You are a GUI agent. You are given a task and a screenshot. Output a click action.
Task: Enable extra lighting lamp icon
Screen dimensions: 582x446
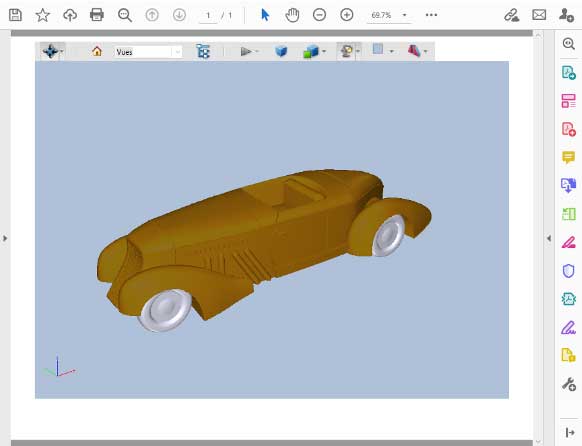(347, 51)
